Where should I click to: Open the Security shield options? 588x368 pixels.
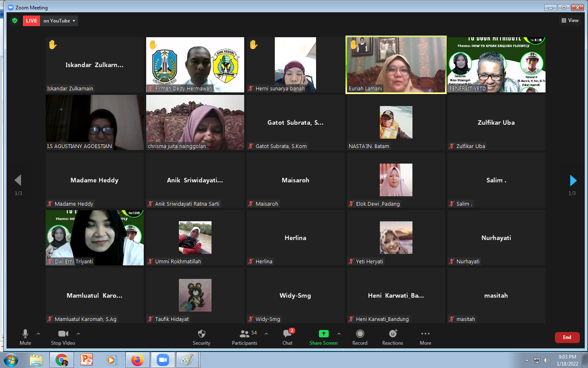tap(201, 337)
